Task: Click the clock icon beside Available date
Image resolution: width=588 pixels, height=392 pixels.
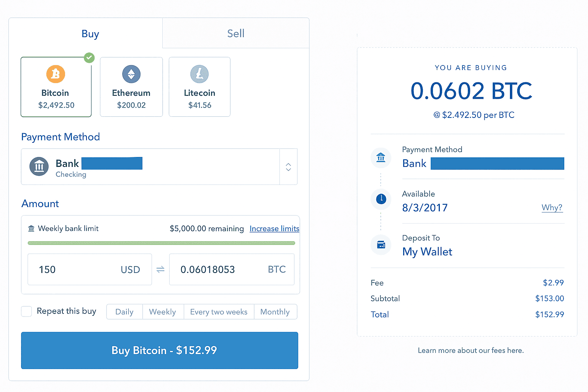Action: [381, 199]
